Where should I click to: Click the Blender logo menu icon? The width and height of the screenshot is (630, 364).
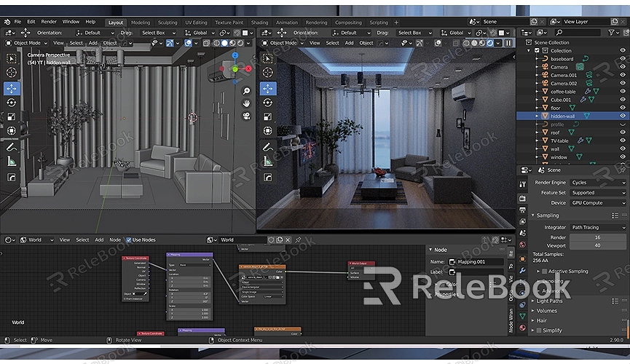point(7,22)
